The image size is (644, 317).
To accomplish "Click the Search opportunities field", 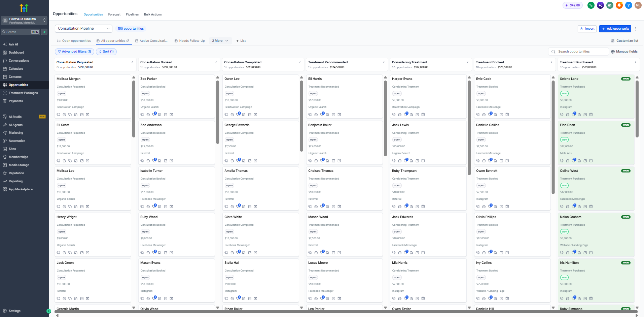I will pyautogui.click(x=579, y=52).
